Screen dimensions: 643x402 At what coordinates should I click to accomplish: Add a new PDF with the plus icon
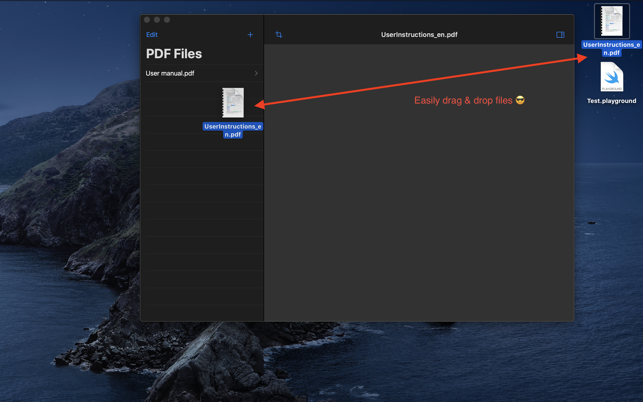tap(250, 35)
